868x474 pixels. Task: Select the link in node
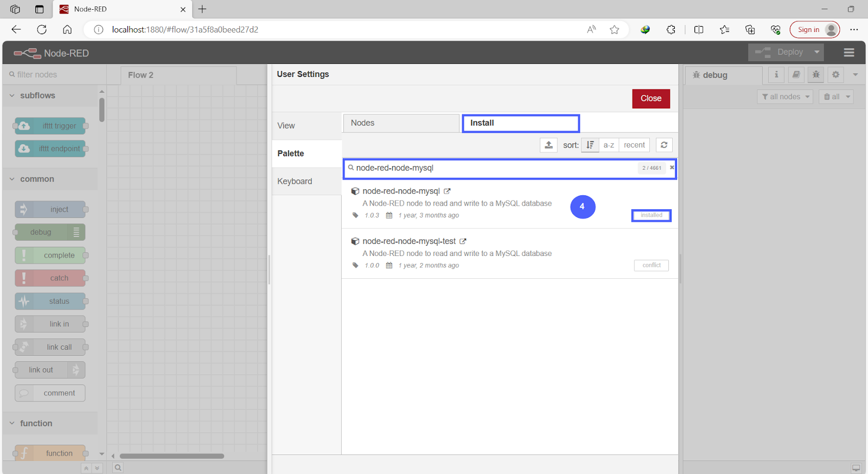click(x=50, y=324)
